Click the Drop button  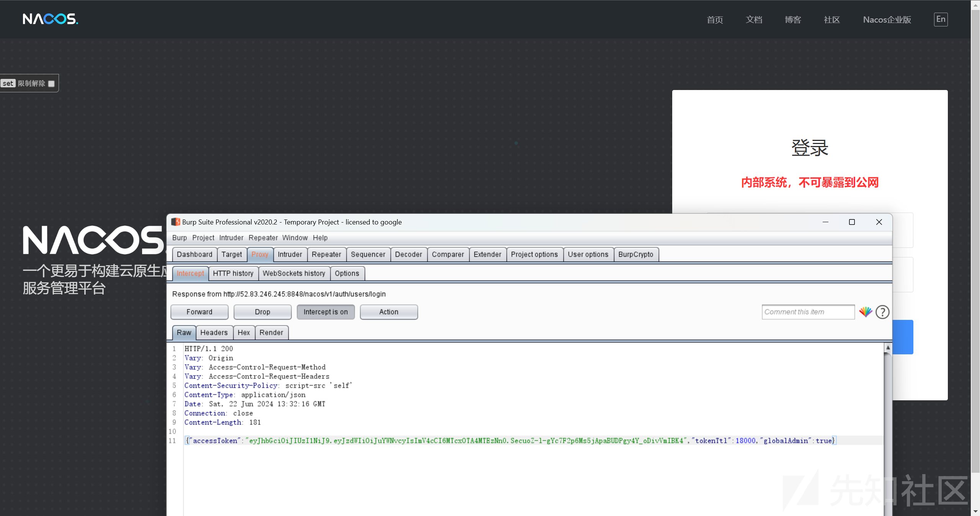pos(263,312)
